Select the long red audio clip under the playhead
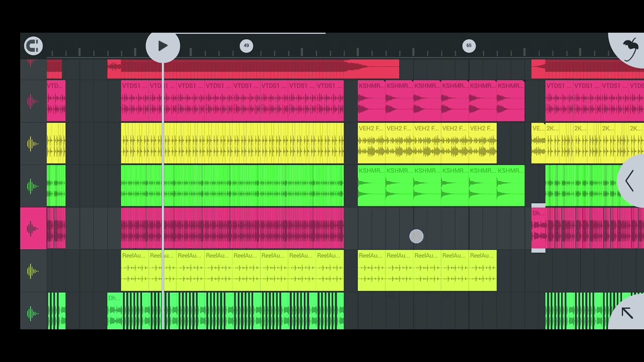 click(253, 69)
